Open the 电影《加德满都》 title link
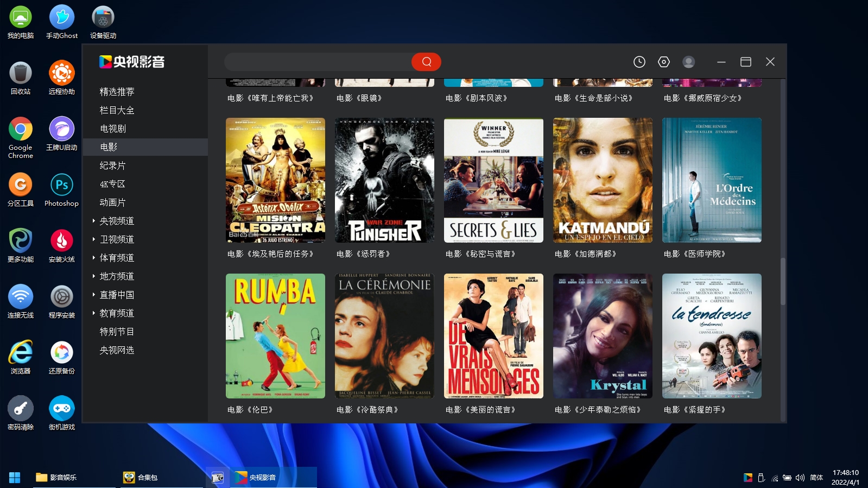 pos(585,254)
